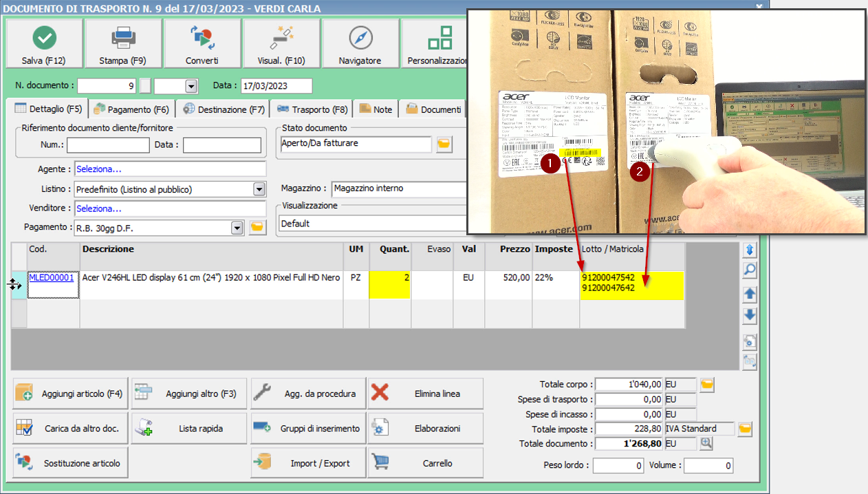Select the Trasporto (F8) tab
The height and width of the screenshot is (494, 868).
pyautogui.click(x=312, y=109)
